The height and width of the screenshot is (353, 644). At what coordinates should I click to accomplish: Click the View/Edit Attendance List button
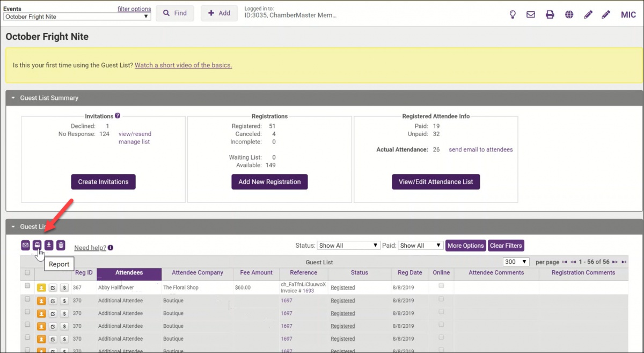435,182
